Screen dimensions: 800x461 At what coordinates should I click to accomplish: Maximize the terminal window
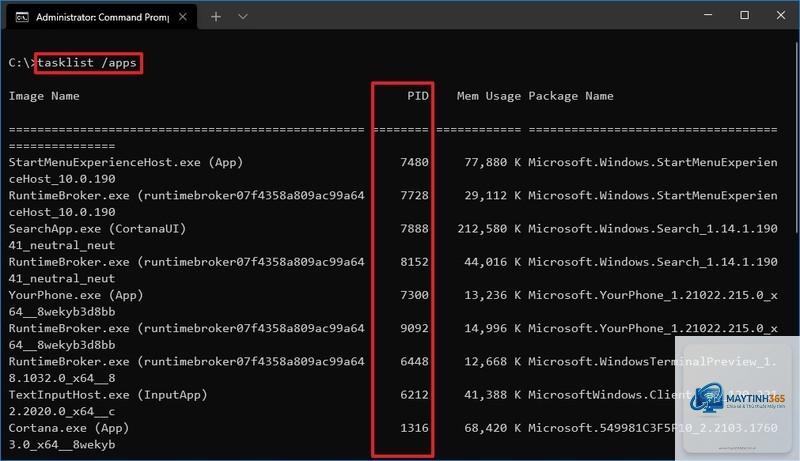[744, 15]
